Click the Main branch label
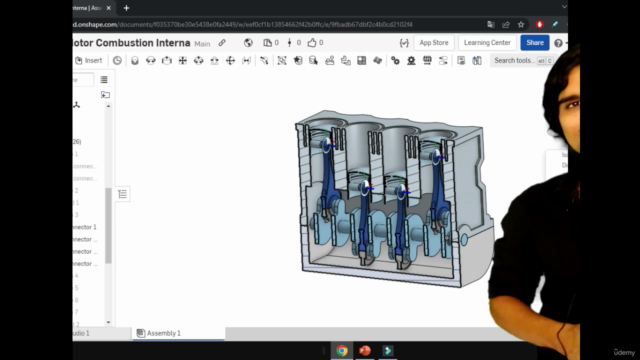This screenshot has width=640, height=360. [x=202, y=43]
